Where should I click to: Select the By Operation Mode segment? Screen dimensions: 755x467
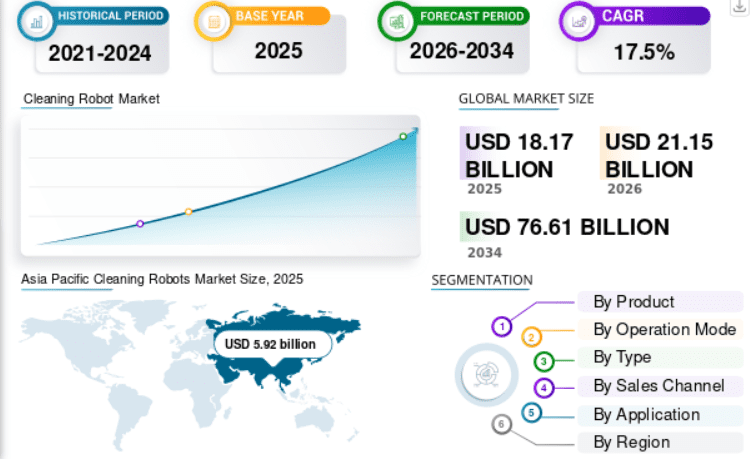[660, 329]
